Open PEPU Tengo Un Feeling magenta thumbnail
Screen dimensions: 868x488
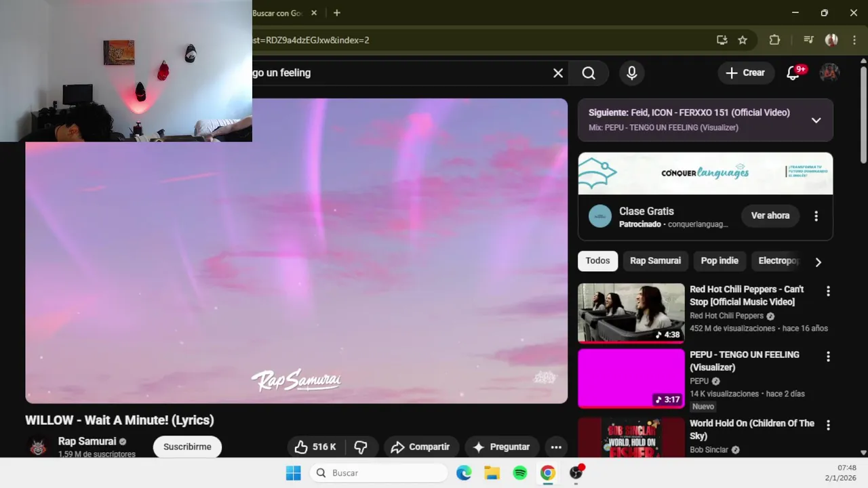point(631,378)
